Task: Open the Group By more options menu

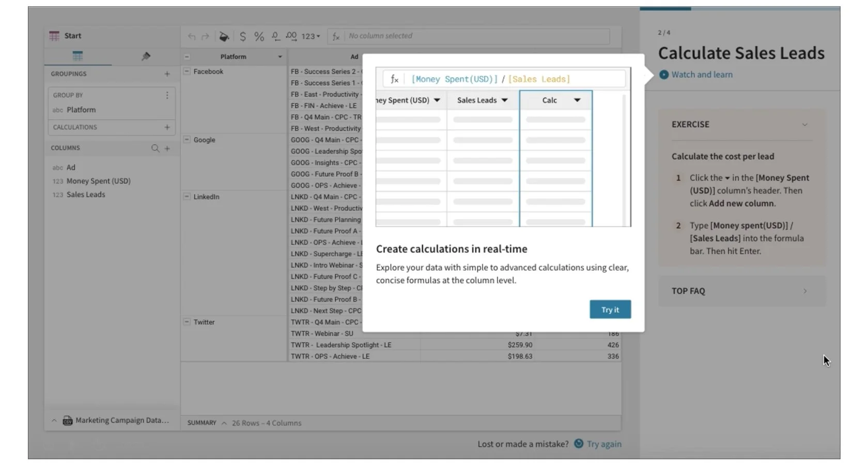Action: 167,95
